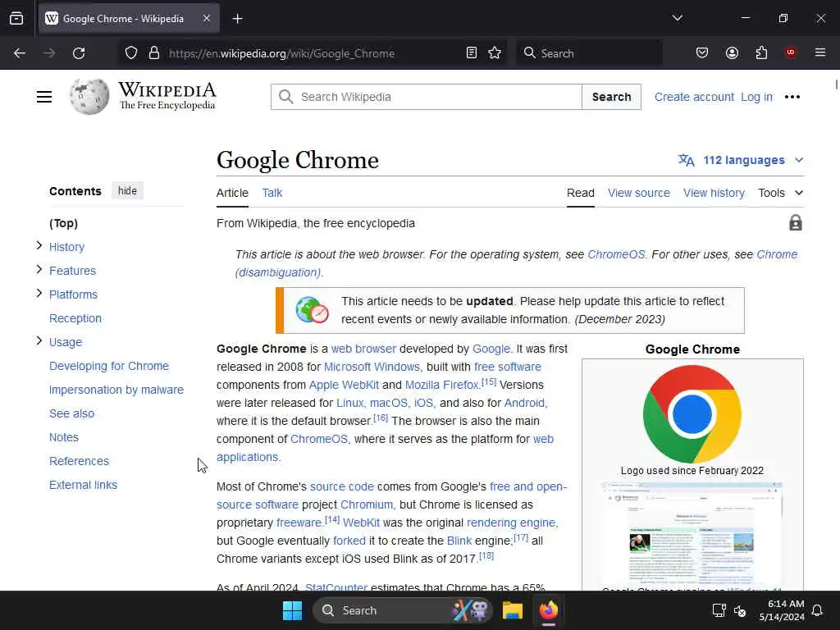This screenshot has width=840, height=630.
Task: Click the Wikipedia globe logo
Action: point(89,97)
